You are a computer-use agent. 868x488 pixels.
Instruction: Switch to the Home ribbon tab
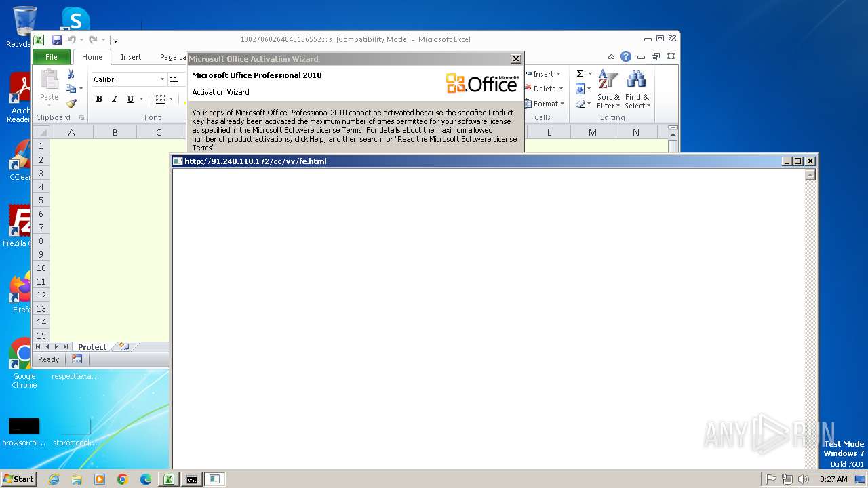point(92,57)
